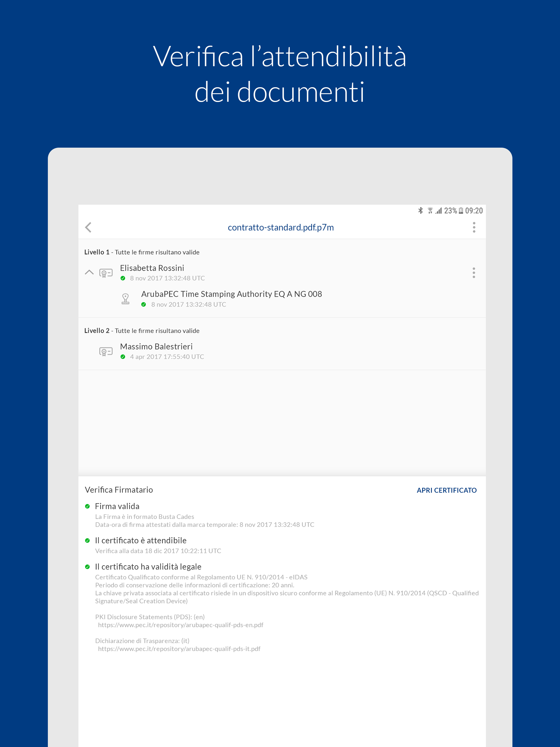Tap the back arrow in header
Screen dimensions: 560x747
89,227
